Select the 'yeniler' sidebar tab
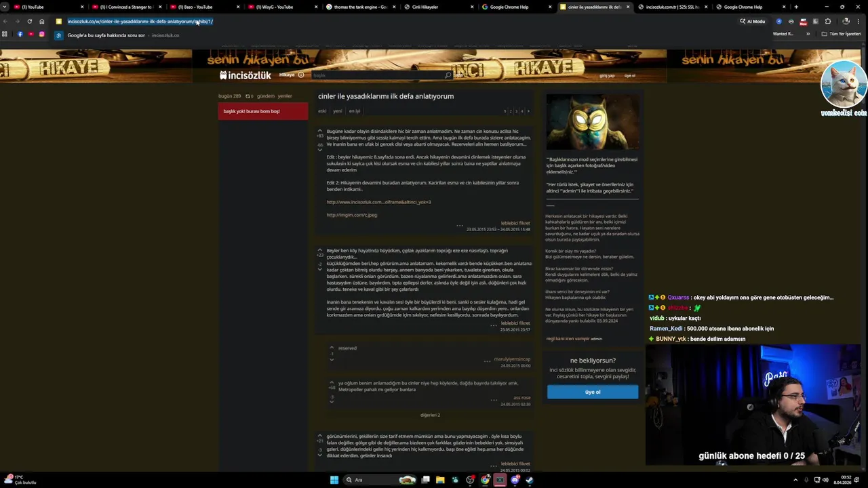The image size is (868, 488). coord(285,96)
